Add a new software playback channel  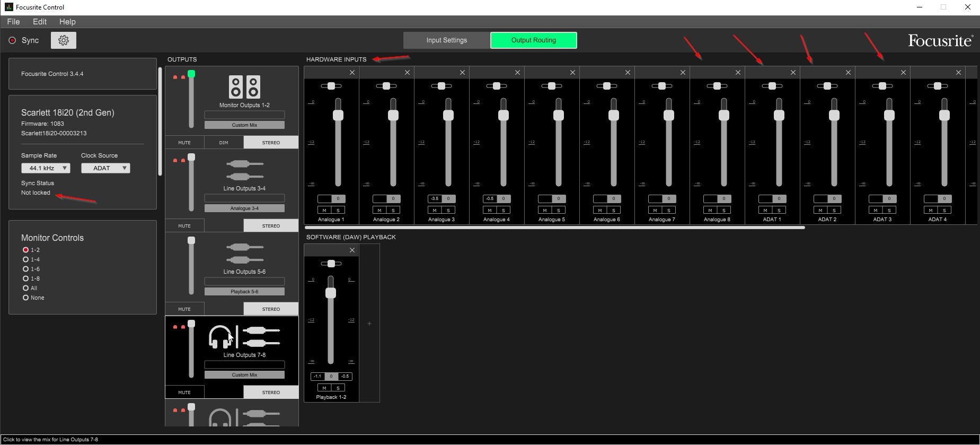click(369, 324)
